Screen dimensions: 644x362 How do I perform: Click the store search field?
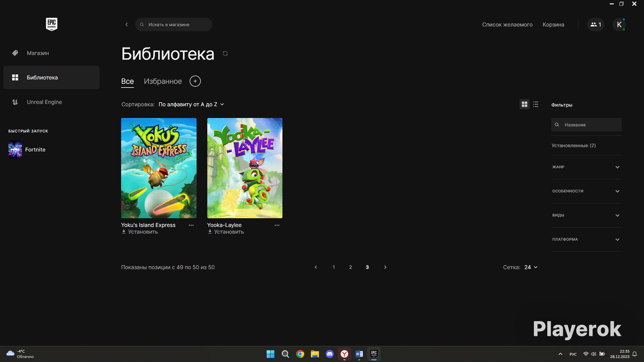[173, 25]
